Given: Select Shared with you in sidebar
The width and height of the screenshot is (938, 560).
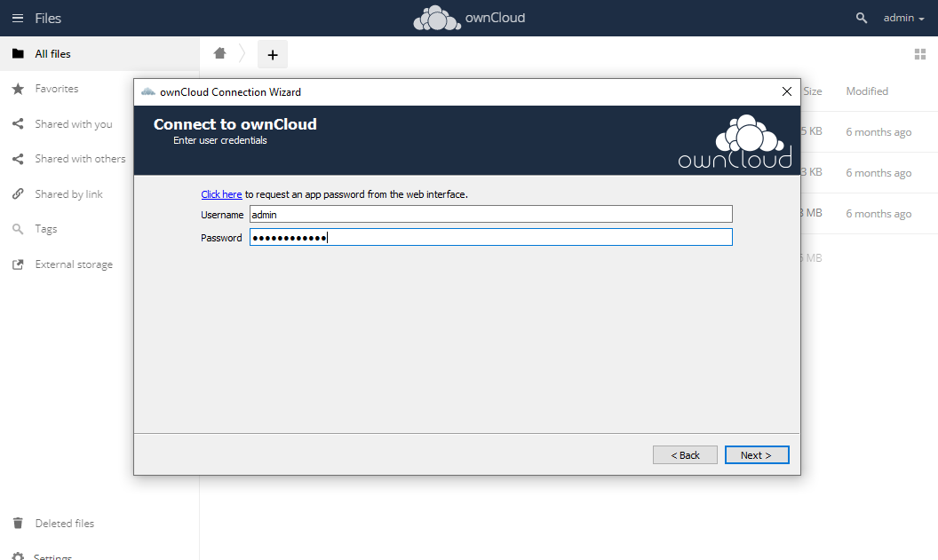Looking at the screenshot, I should pyautogui.click(x=74, y=124).
